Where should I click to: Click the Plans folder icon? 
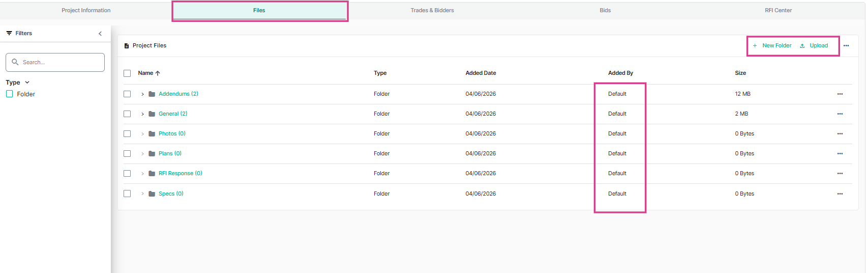(152, 154)
